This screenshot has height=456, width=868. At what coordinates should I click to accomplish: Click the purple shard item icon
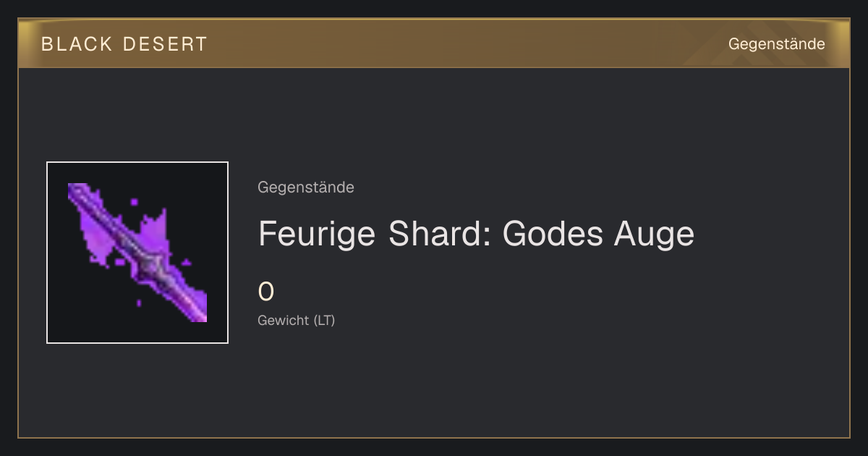(137, 253)
